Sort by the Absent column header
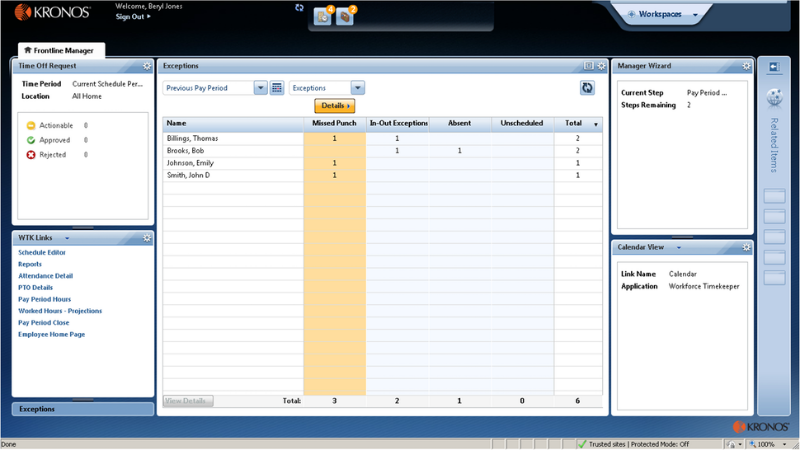 [459, 123]
